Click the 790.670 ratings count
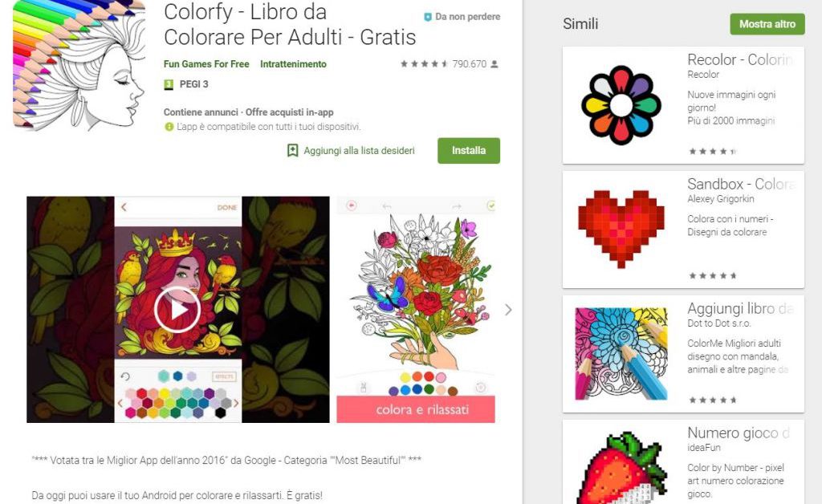 (x=469, y=64)
